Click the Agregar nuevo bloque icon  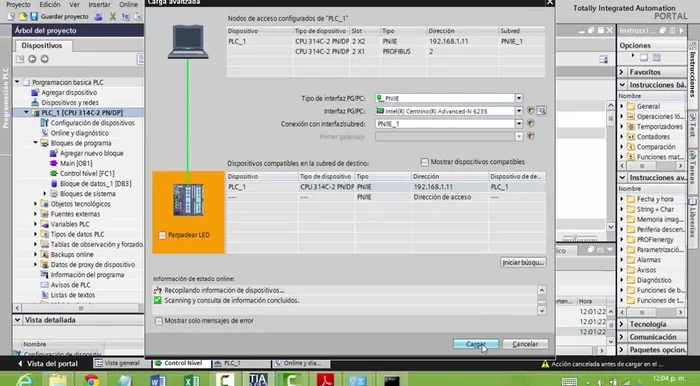(54, 153)
